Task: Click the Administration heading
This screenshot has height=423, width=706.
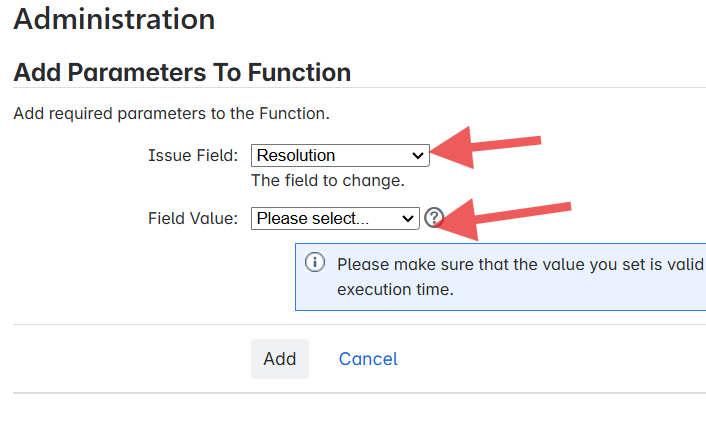Action: point(114,18)
